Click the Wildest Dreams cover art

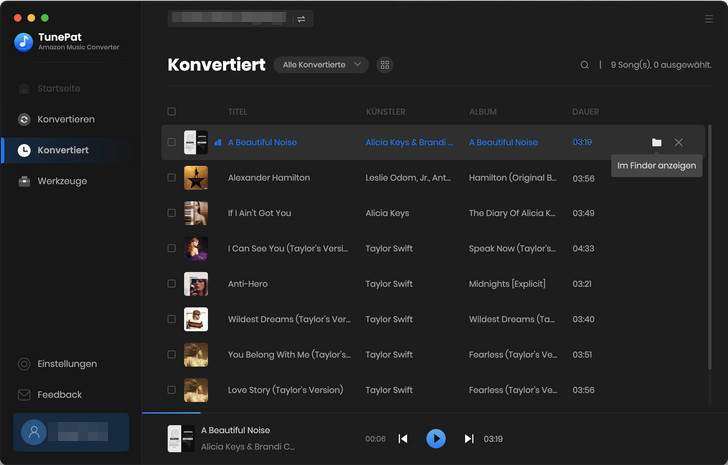pos(196,319)
